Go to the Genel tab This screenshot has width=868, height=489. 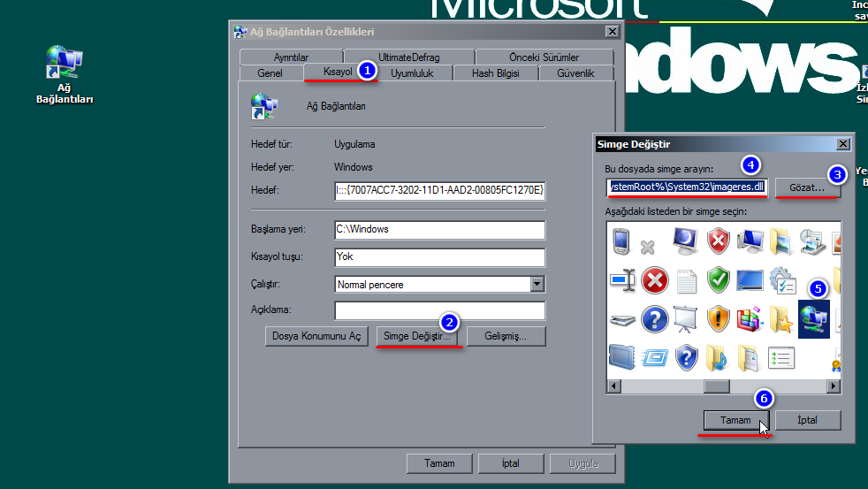[270, 73]
